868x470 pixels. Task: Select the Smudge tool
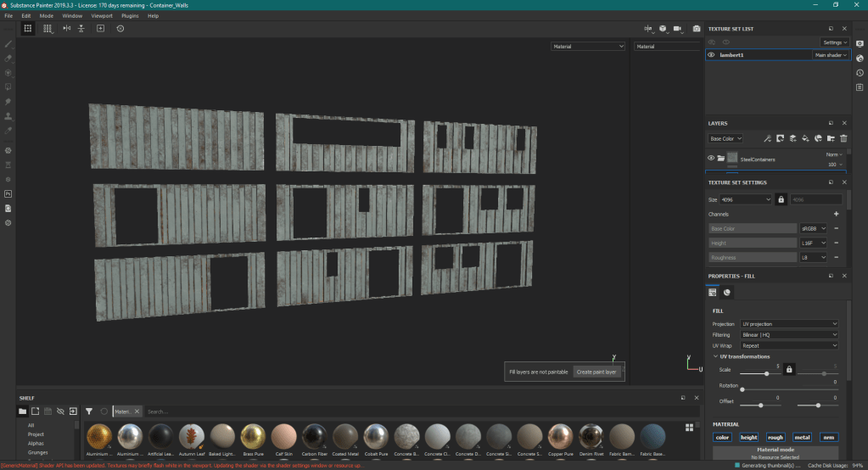(x=8, y=101)
